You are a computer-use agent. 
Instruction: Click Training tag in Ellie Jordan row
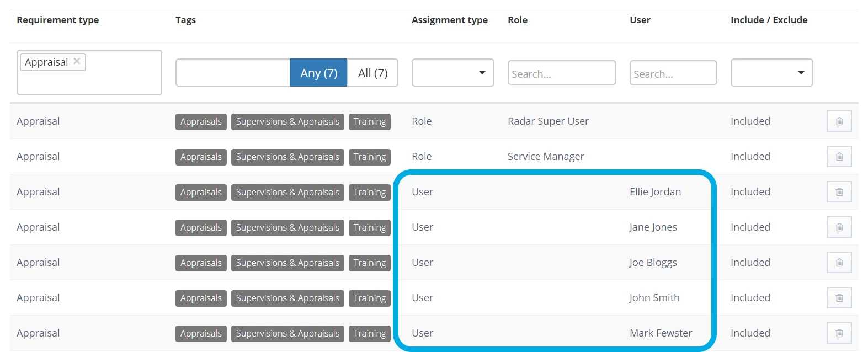click(370, 193)
